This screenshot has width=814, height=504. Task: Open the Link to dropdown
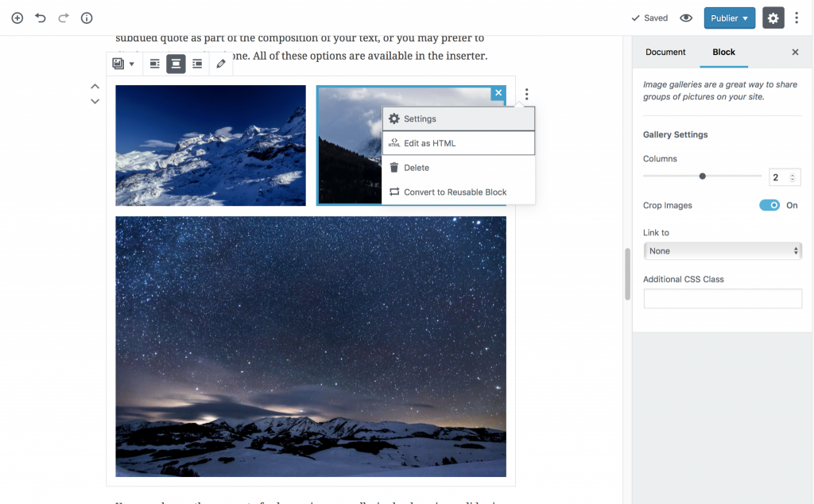click(x=723, y=251)
